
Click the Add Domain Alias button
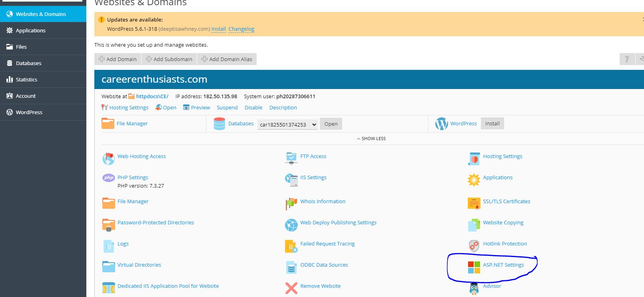click(x=227, y=59)
